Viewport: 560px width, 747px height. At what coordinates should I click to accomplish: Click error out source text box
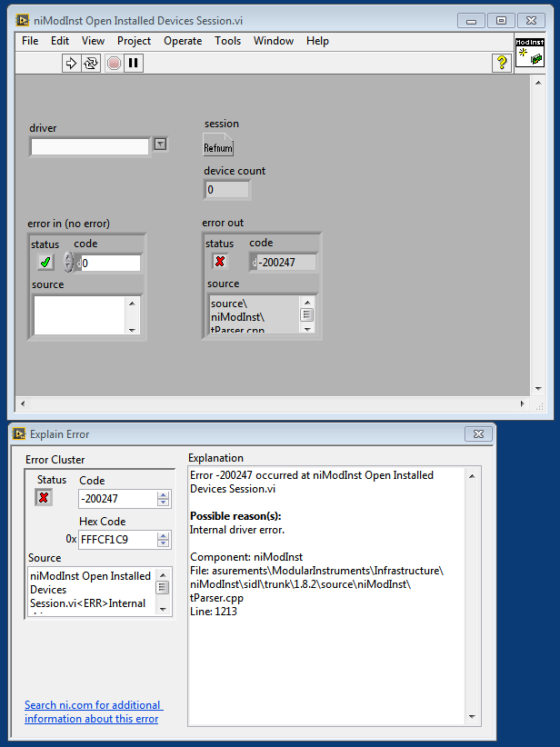click(255, 314)
